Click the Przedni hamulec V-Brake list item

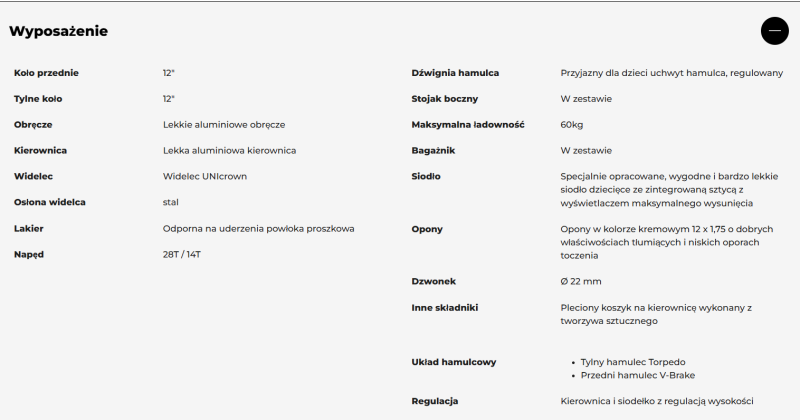pyautogui.click(x=637, y=375)
